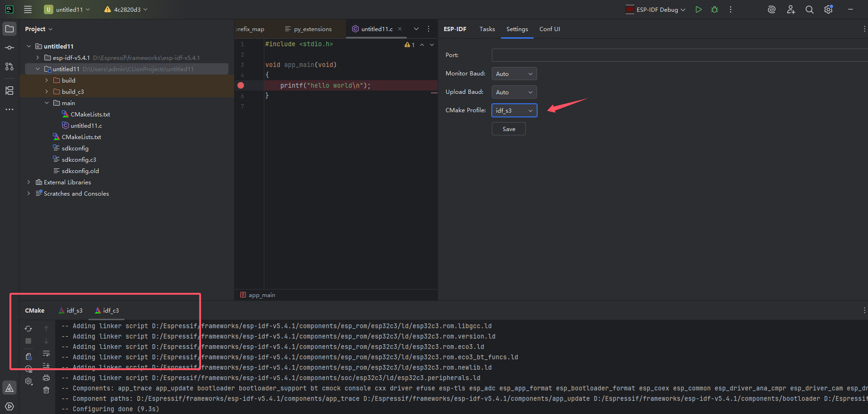868x414 pixels.
Task: Open the CMake Profile idf_s3 dropdown
Action: tap(514, 110)
